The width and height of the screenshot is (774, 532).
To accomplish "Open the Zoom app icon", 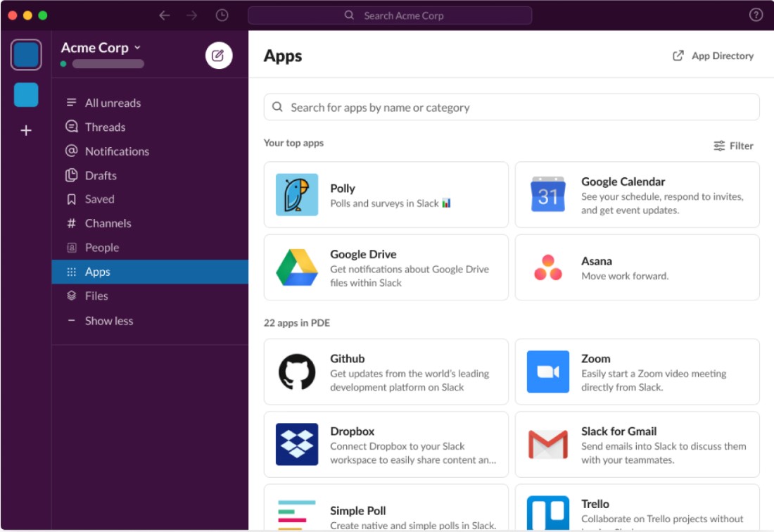I will pos(548,372).
